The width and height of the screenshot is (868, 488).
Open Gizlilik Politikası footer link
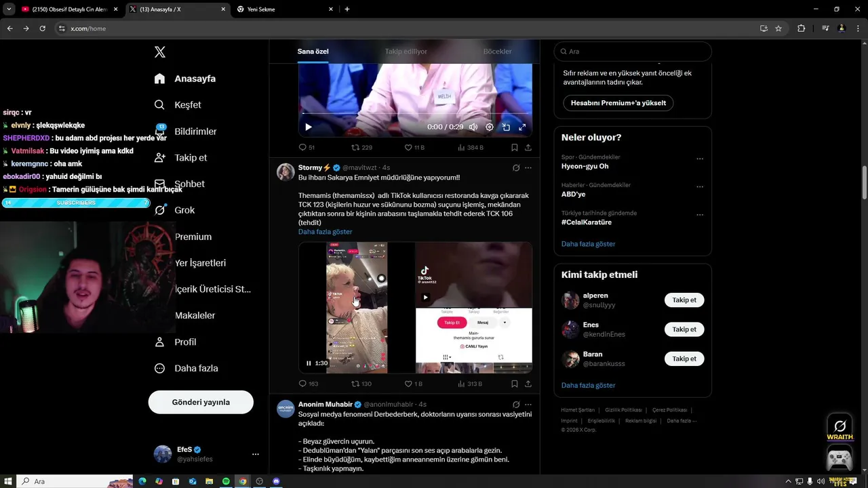tap(623, 410)
